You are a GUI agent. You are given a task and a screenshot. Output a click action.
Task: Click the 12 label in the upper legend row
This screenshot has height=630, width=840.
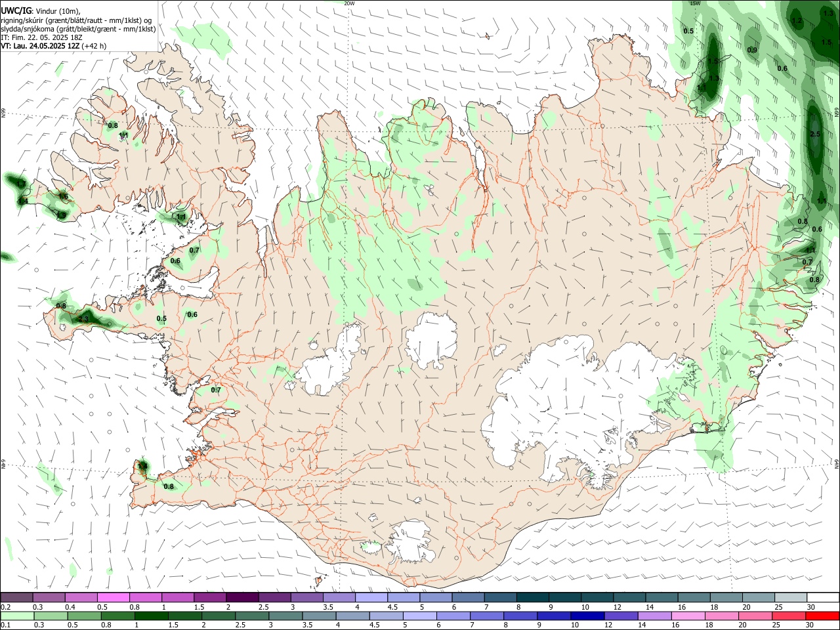tap(618, 607)
